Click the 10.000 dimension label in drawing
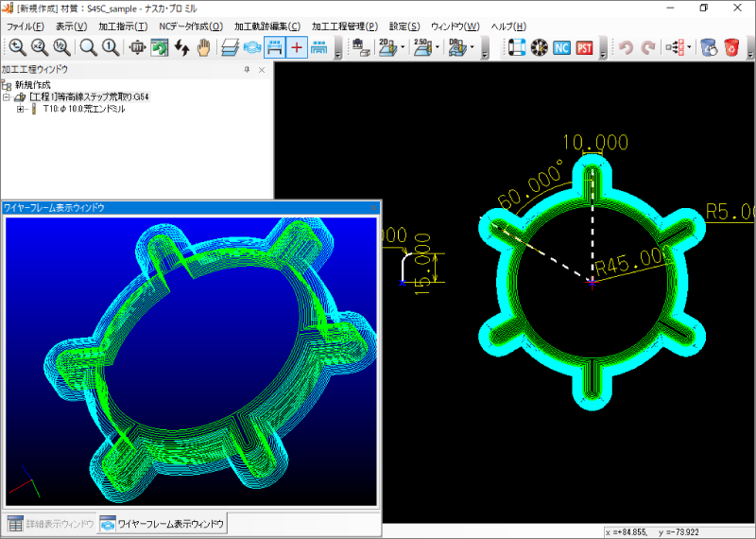756x539 pixels. (595, 143)
